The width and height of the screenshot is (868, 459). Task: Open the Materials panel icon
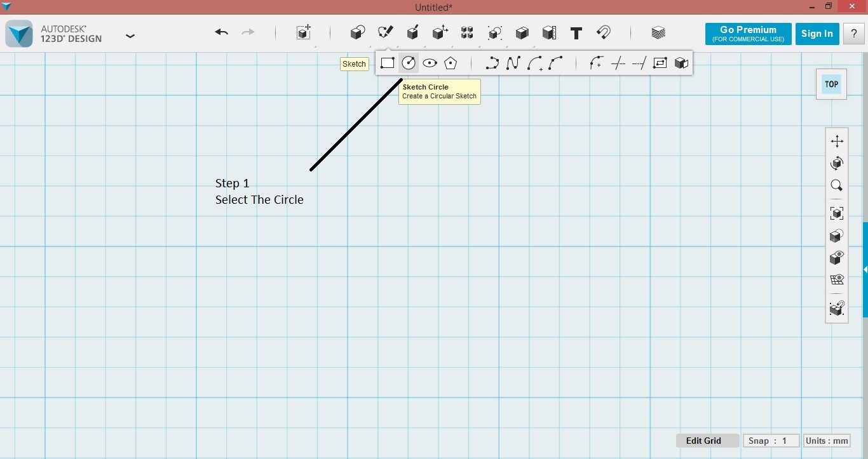click(658, 32)
